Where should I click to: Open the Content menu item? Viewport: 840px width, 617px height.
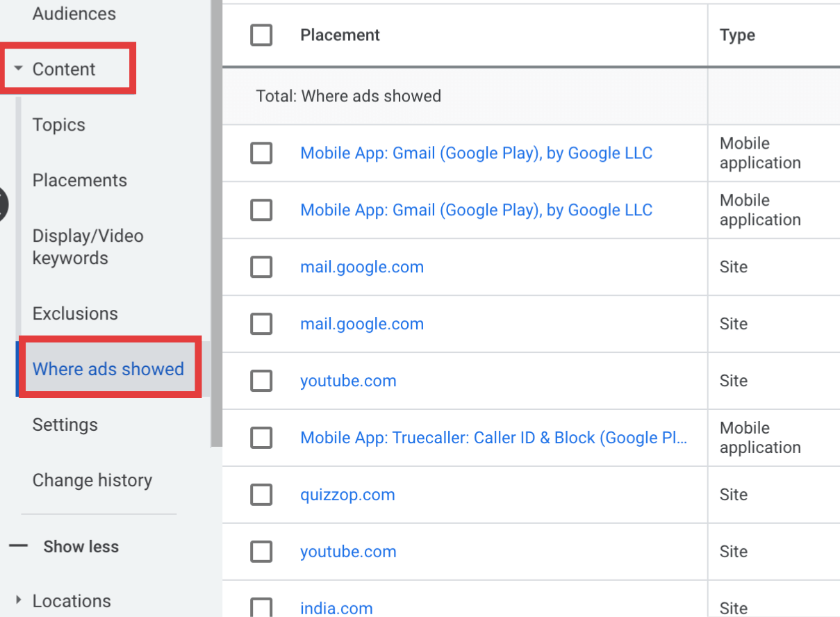click(x=64, y=69)
